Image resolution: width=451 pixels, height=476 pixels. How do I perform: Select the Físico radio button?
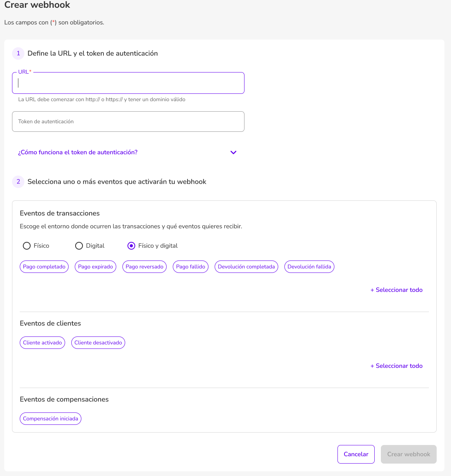[27, 246]
